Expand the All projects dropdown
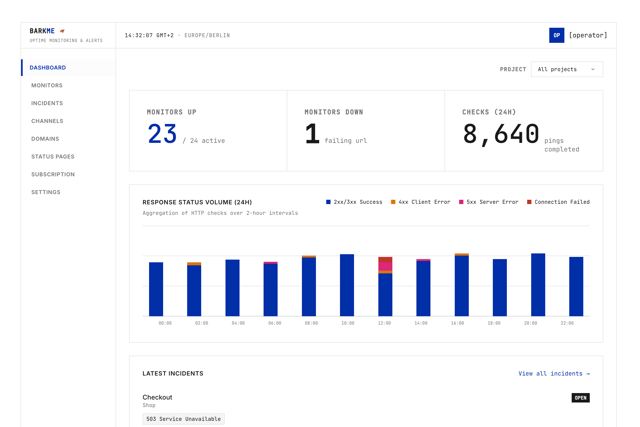Viewport: 640px width, 427px height. 567,69
